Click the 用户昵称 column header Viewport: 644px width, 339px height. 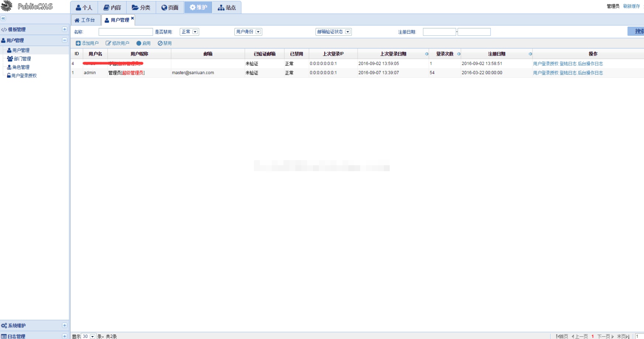point(139,54)
